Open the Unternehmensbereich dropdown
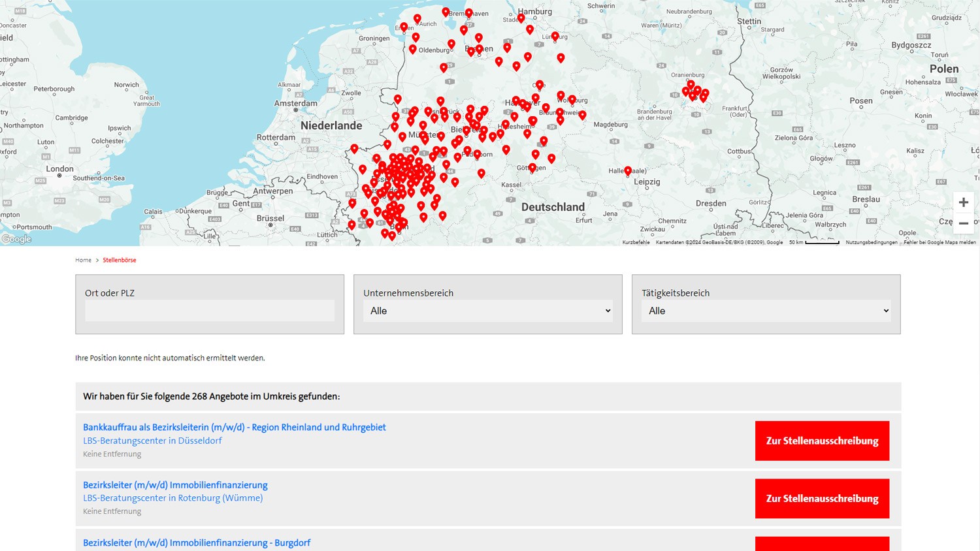This screenshot has width=980, height=551. coord(487,311)
